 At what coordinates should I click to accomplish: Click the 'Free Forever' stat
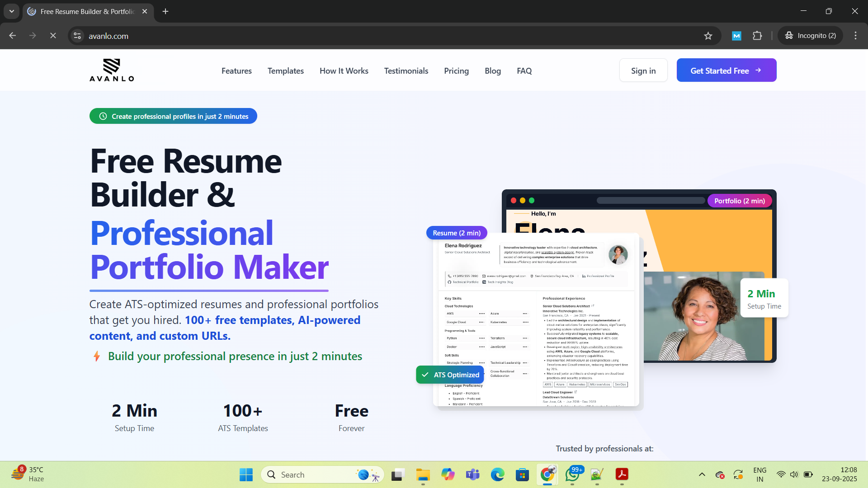[351, 417]
